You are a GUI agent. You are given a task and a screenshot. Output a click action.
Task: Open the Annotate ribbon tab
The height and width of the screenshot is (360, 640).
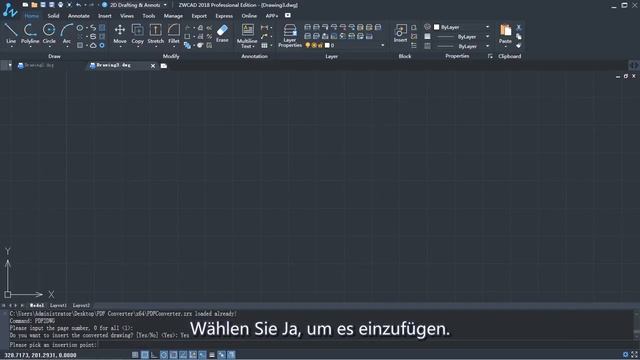pos(78,16)
